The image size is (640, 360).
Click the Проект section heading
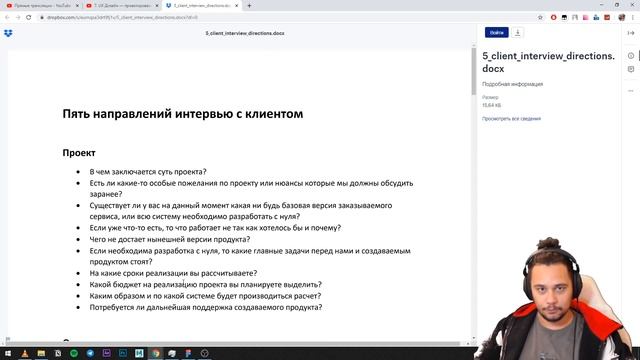tap(79, 153)
